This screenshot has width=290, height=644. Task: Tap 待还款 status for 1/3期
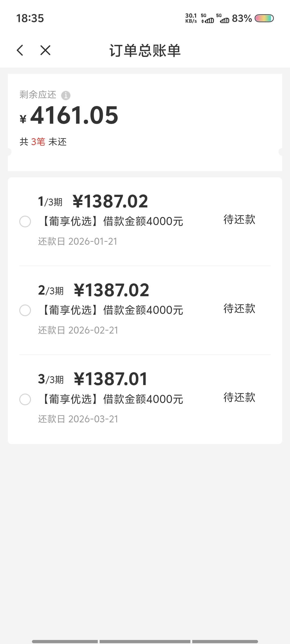(x=239, y=219)
